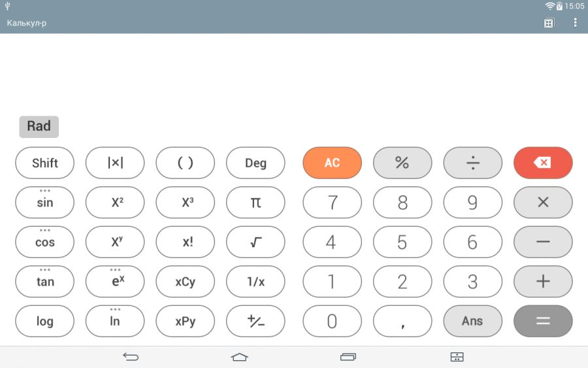Tap the Android home icon
Screen dimensions: 588x368
pos(240,357)
